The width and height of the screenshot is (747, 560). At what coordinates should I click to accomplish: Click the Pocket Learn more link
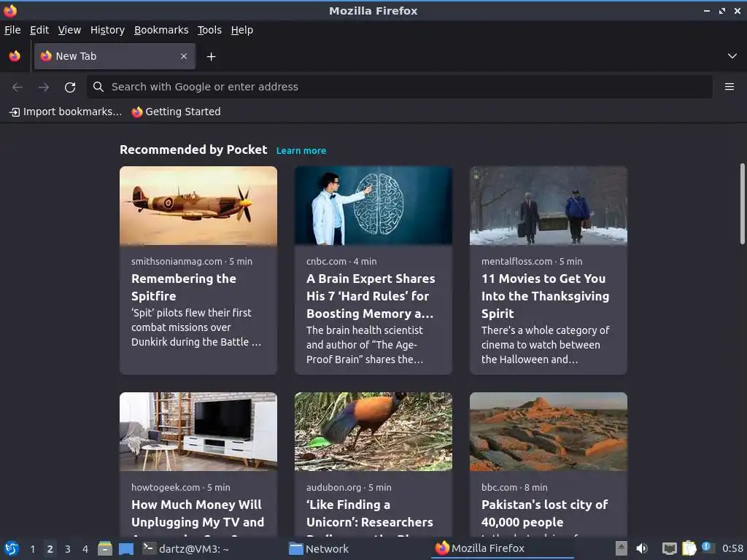pyautogui.click(x=301, y=150)
